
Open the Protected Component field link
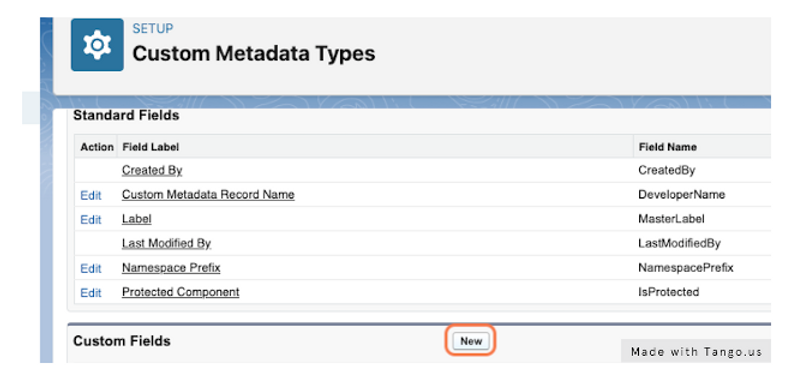(180, 292)
